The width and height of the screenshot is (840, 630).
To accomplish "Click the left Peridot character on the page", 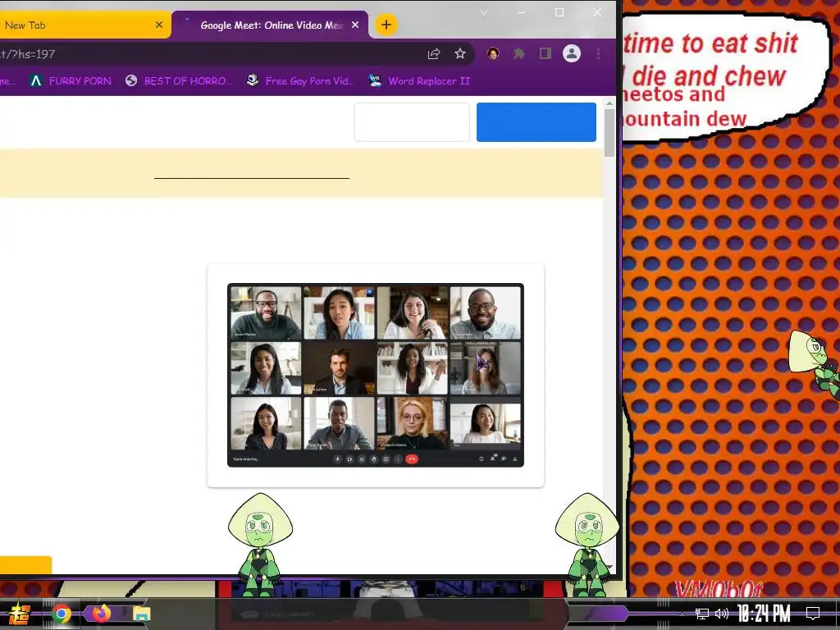I will pos(260,545).
